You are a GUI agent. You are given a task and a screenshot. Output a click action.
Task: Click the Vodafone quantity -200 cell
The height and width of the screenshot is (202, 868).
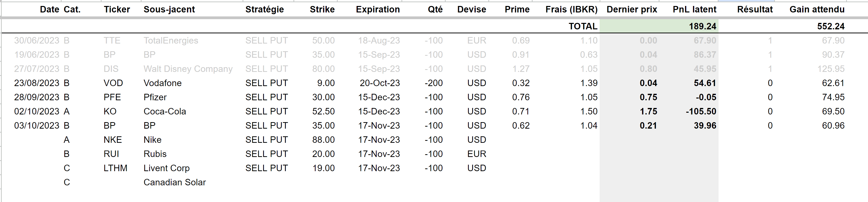433,83
